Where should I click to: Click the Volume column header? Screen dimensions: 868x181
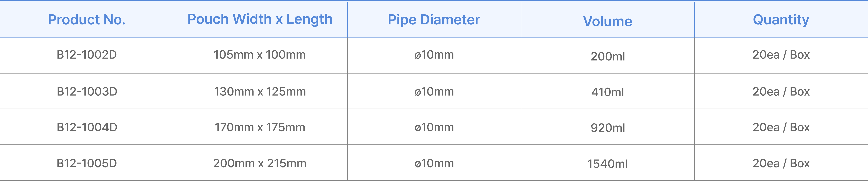click(608, 21)
